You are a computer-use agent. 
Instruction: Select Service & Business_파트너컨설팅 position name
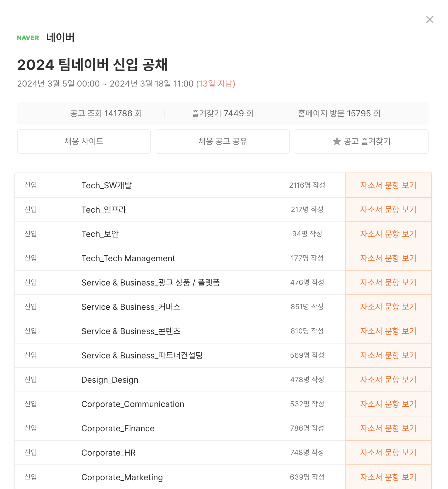tap(142, 355)
